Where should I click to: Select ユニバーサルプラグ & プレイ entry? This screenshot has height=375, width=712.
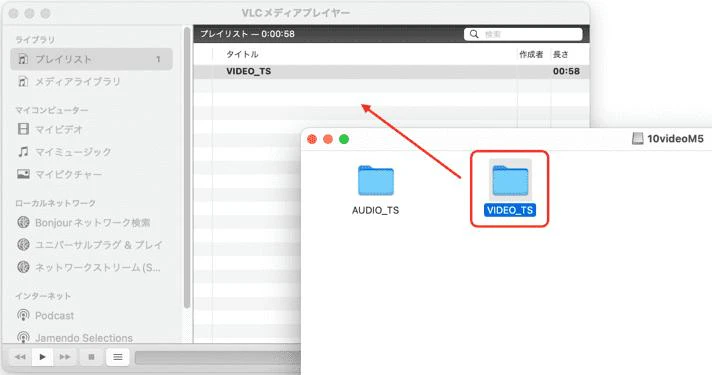(x=99, y=245)
